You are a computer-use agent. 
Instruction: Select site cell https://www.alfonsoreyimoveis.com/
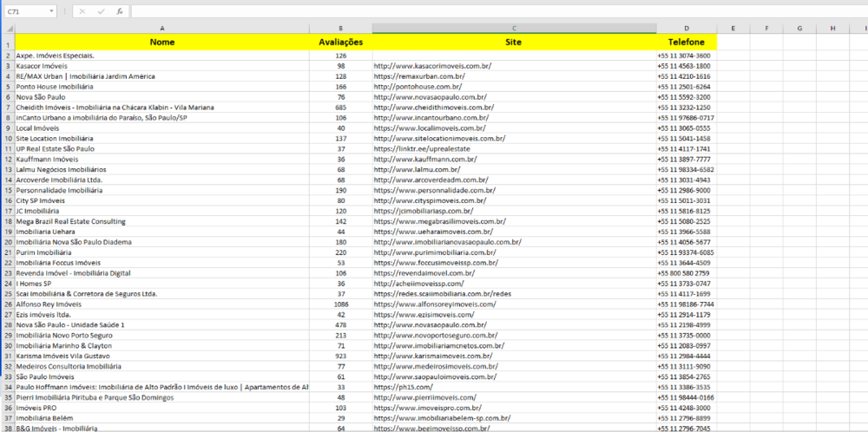[x=514, y=304]
